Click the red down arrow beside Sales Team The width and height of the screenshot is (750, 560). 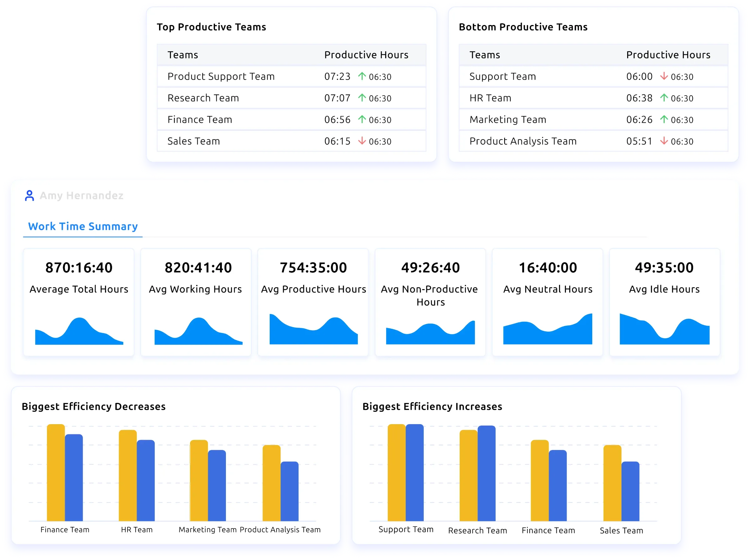click(x=362, y=141)
